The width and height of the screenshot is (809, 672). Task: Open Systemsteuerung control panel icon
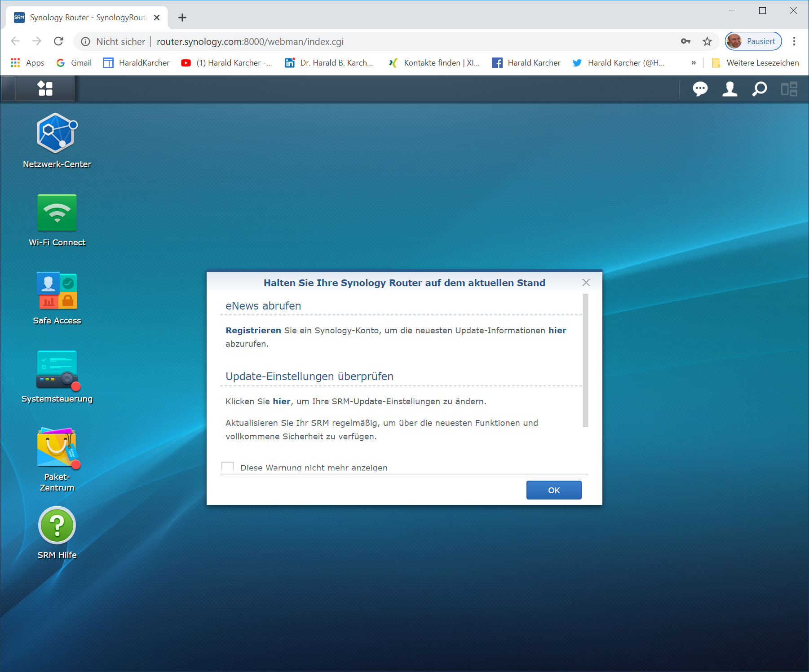pyautogui.click(x=57, y=370)
